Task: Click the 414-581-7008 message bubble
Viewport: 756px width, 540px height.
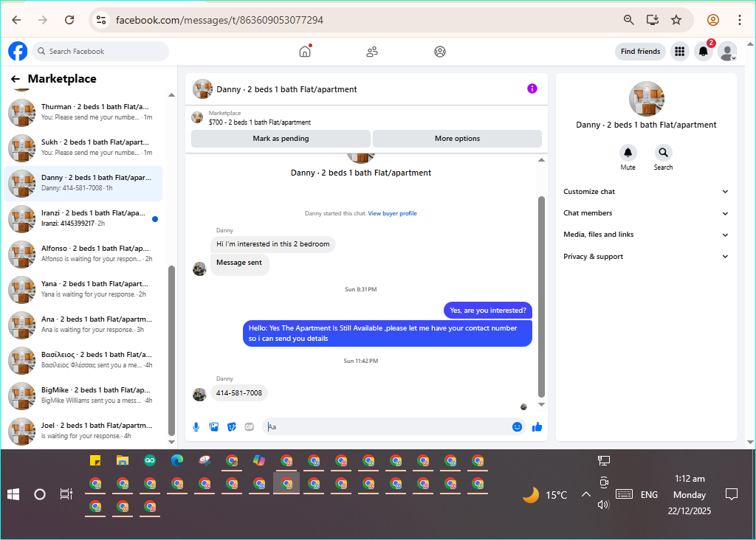Action: (x=239, y=393)
